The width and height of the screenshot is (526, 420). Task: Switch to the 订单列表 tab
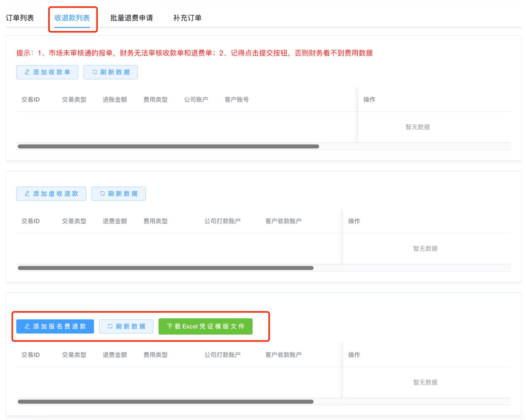click(20, 18)
